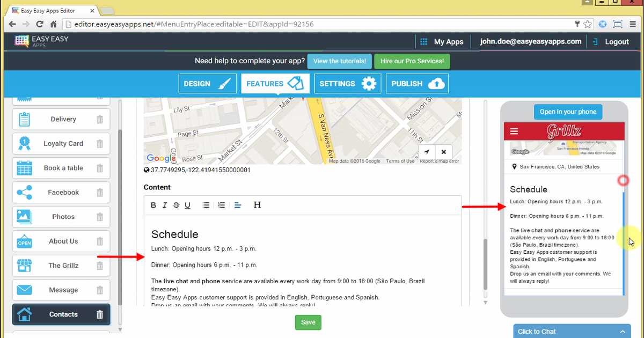Apply heading style with H icon
This screenshot has width=644, height=338.
tap(257, 204)
